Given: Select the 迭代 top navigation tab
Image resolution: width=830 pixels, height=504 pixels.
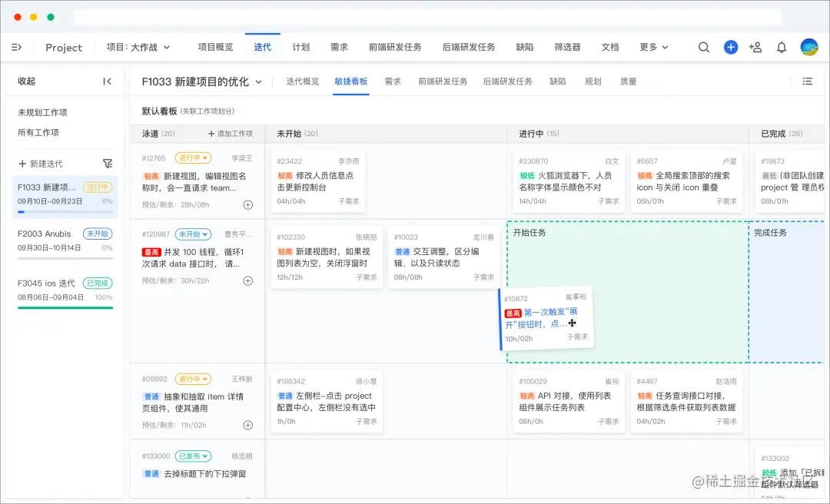Looking at the screenshot, I should [263, 47].
